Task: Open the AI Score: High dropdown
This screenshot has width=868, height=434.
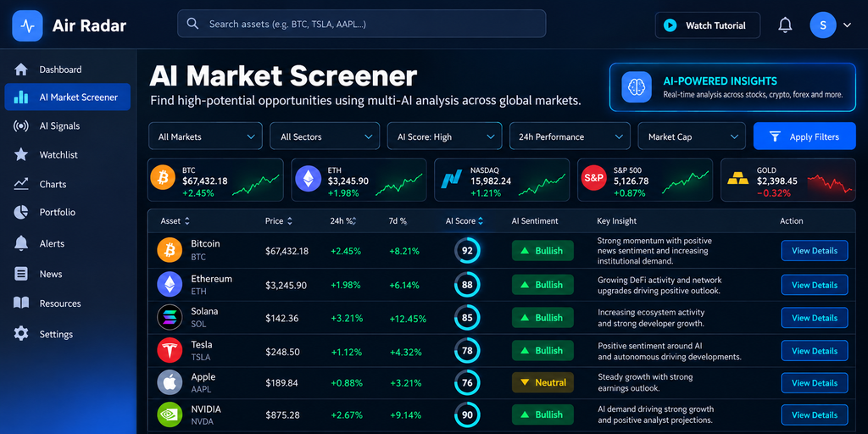Action: (x=444, y=136)
